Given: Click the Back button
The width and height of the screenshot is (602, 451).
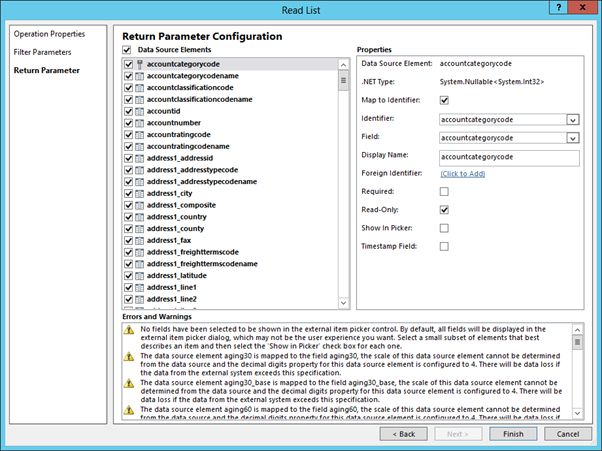Looking at the screenshot, I should click(x=404, y=434).
